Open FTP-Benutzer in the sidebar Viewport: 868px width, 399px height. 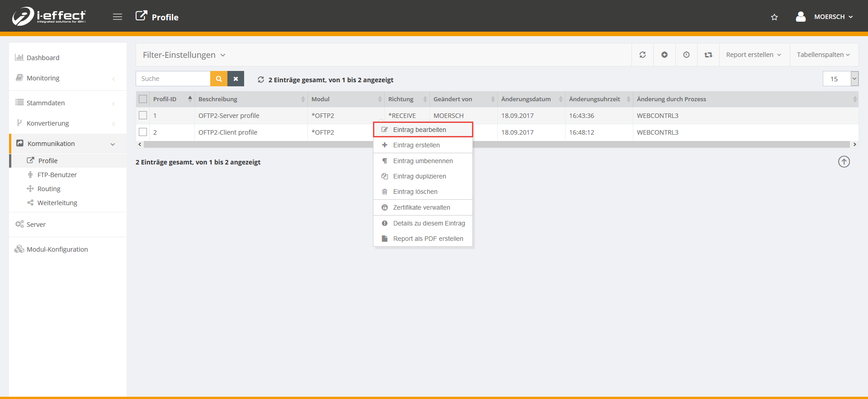click(57, 175)
